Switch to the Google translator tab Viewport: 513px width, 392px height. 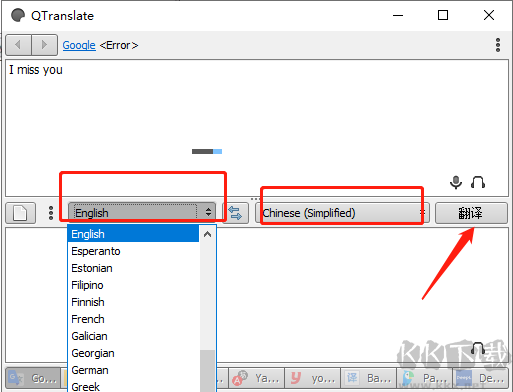click(x=33, y=378)
